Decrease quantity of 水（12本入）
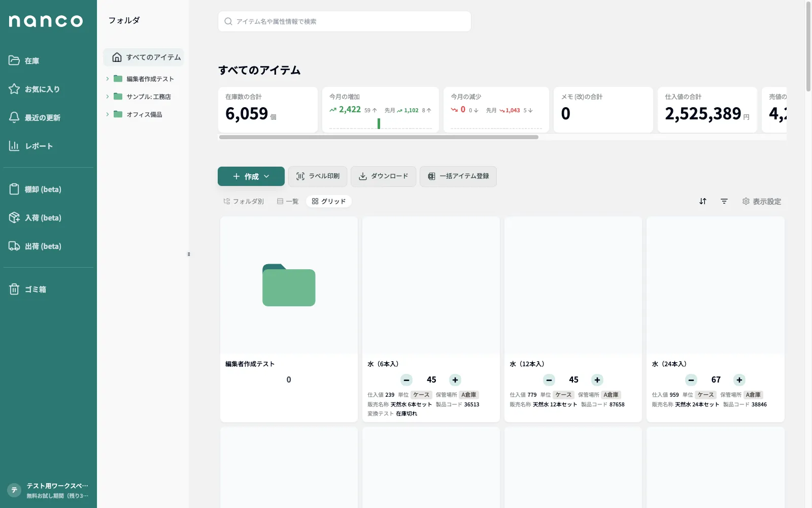Screen dimensions: 812x508 coord(549,380)
